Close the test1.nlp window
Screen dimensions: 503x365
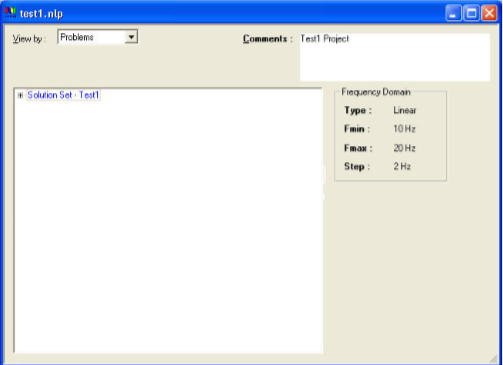coord(489,13)
